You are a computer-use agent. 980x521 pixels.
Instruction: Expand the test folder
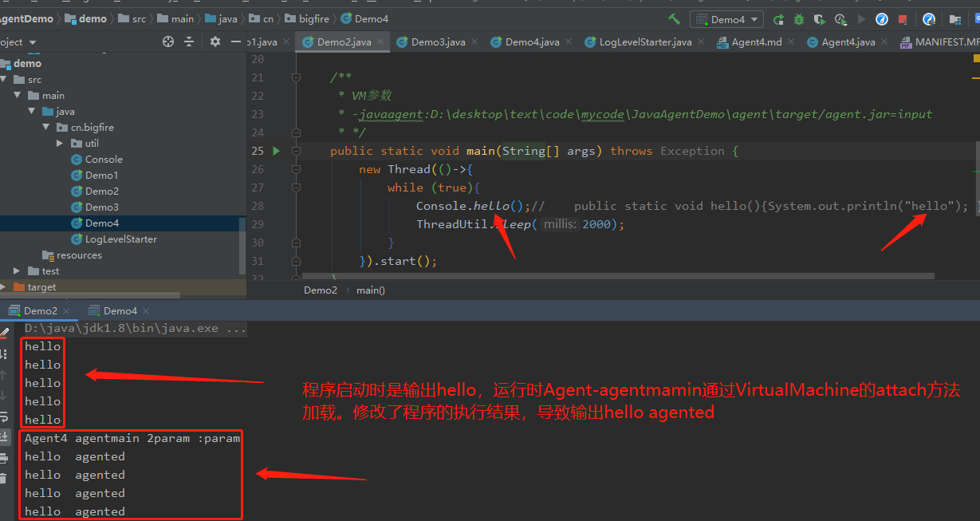[x=18, y=271]
